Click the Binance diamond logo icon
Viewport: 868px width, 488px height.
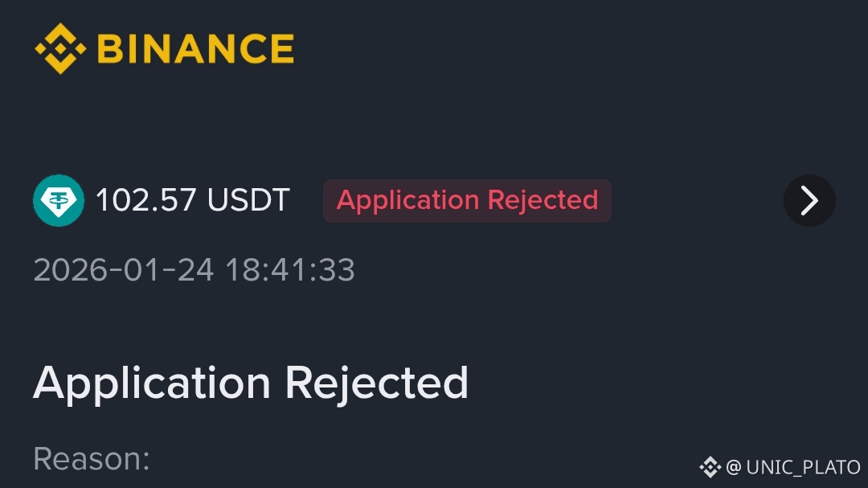[x=60, y=47]
